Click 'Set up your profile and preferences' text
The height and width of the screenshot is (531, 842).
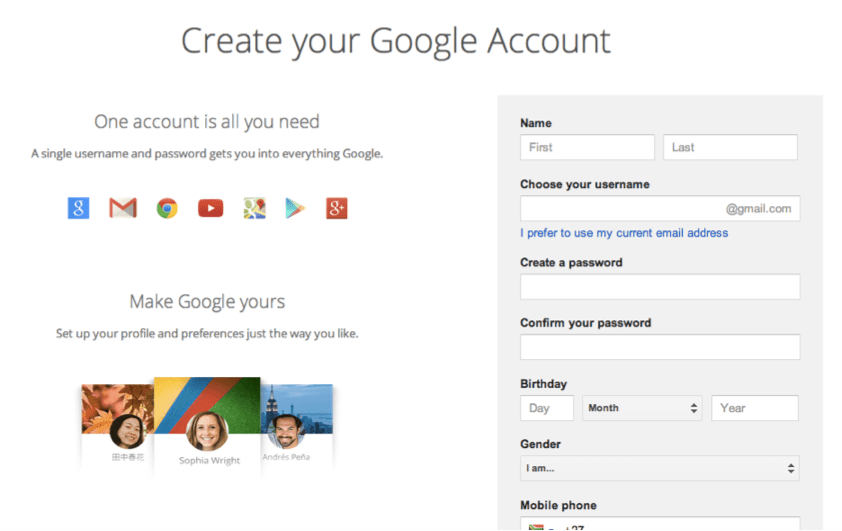tap(207, 333)
